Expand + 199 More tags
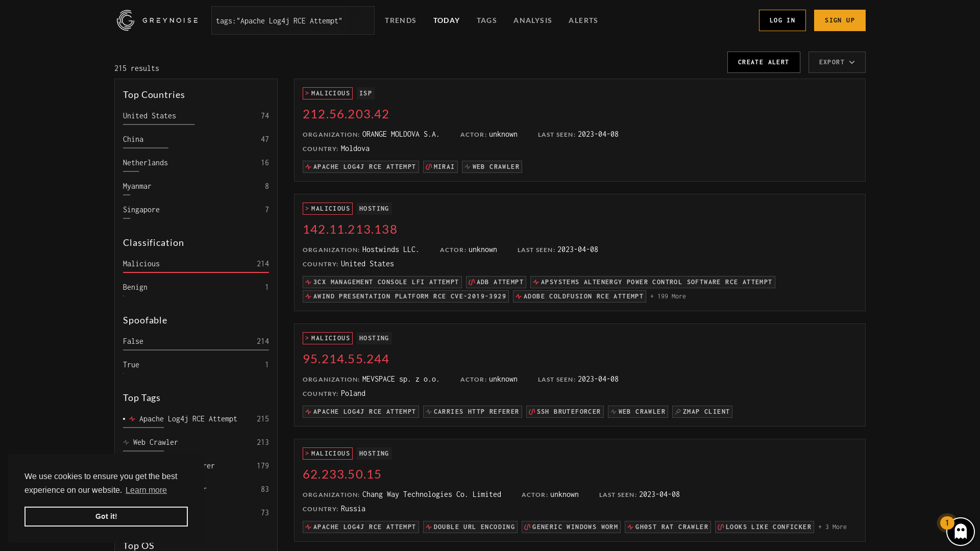980x551 pixels. coord(668,296)
